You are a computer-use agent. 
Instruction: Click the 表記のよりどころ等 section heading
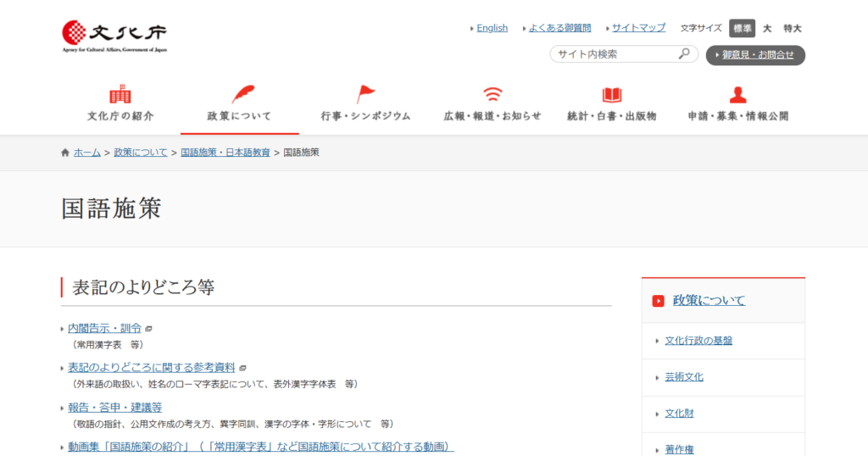143,287
